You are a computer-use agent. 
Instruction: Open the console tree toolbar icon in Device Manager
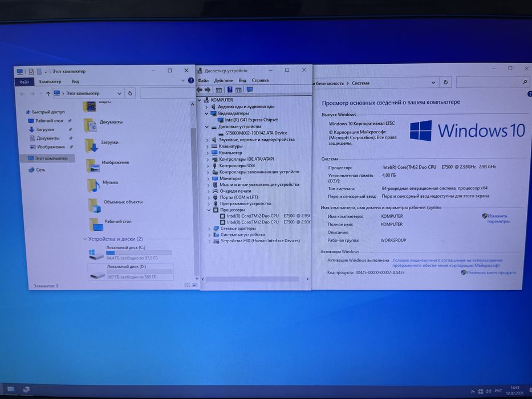[x=219, y=90]
